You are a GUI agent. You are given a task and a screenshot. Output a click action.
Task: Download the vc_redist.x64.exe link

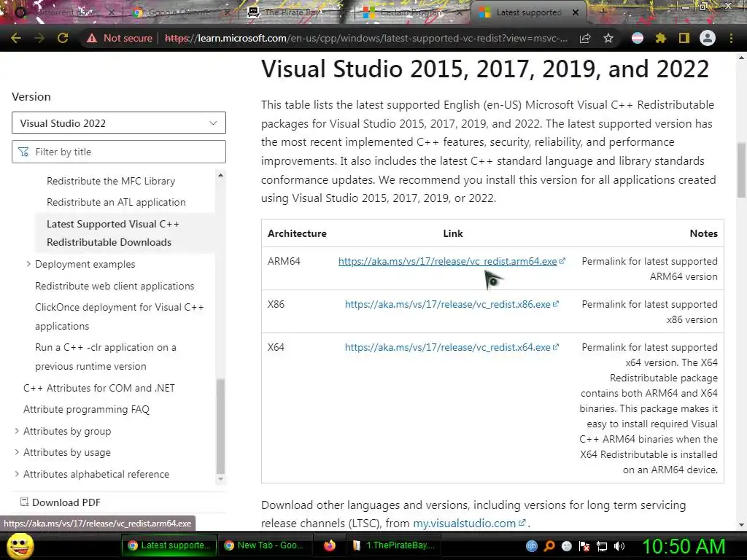point(448,347)
